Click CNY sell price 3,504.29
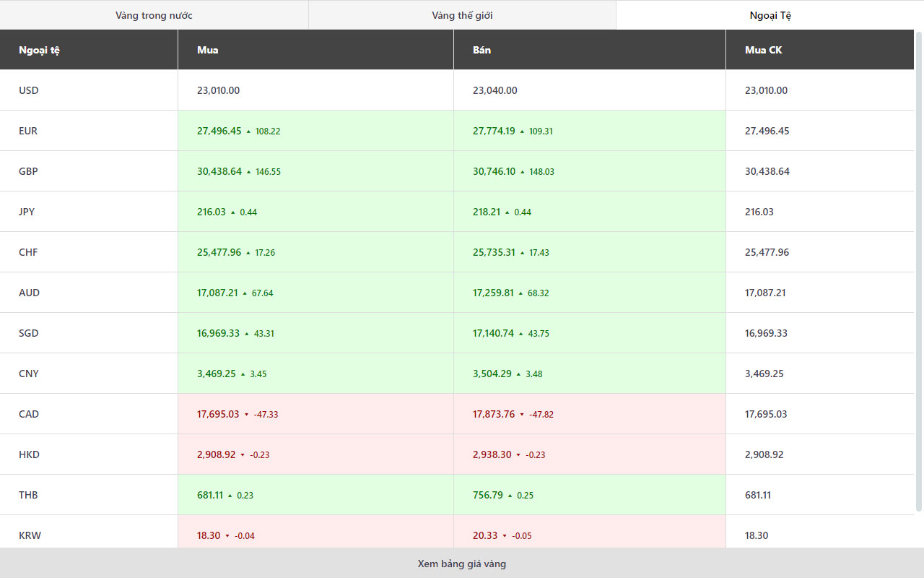Screen dimensions: 924x578 492,374
